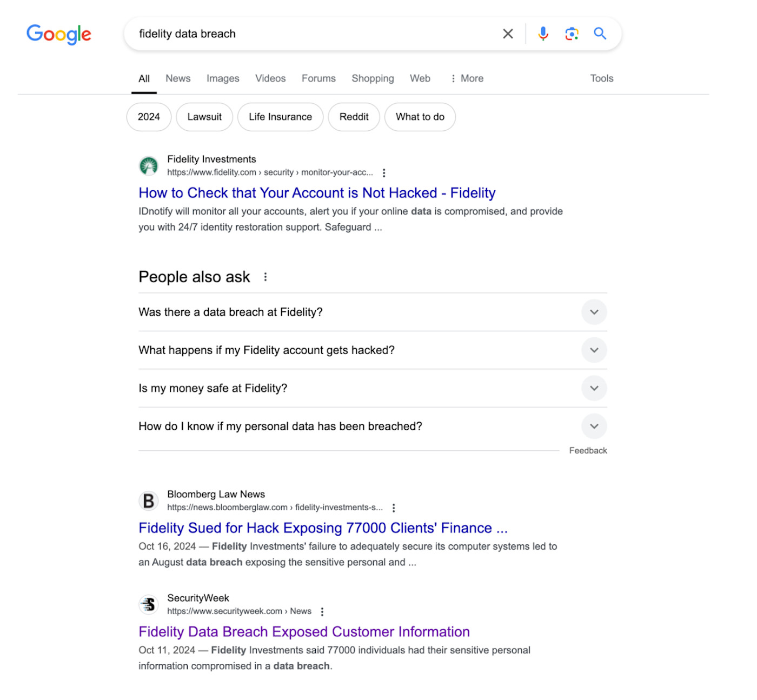Open the Shopping results tab
Viewport: 757px width, 700px height.
(373, 78)
